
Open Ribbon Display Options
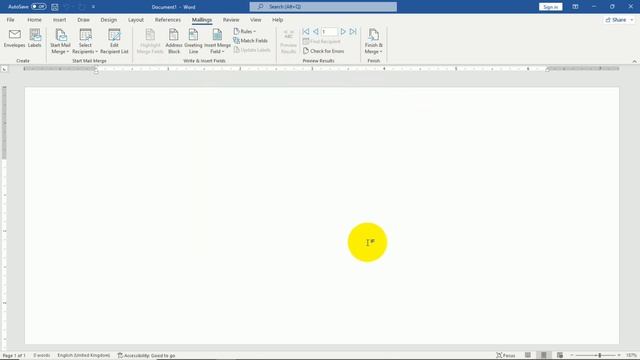point(575,7)
